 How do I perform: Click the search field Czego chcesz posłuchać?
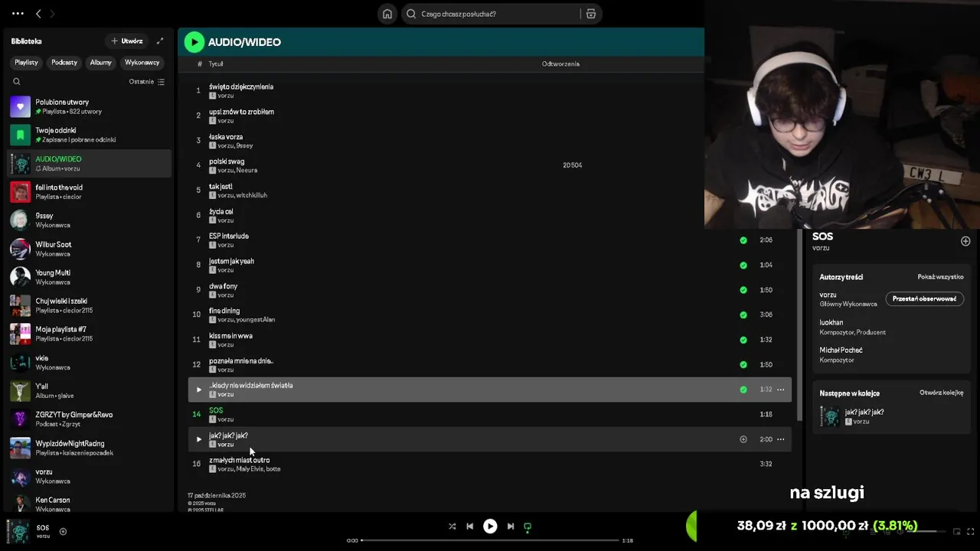pos(490,14)
